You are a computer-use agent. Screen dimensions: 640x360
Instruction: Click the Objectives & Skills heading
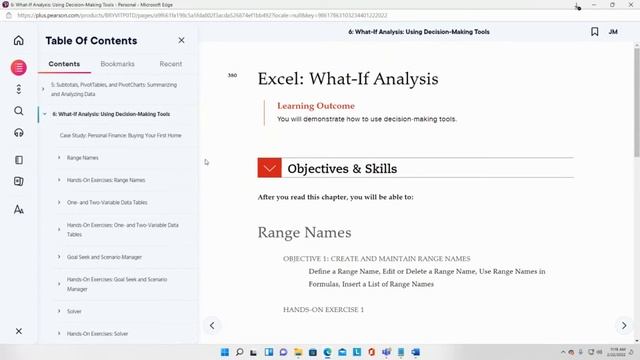[342, 169]
